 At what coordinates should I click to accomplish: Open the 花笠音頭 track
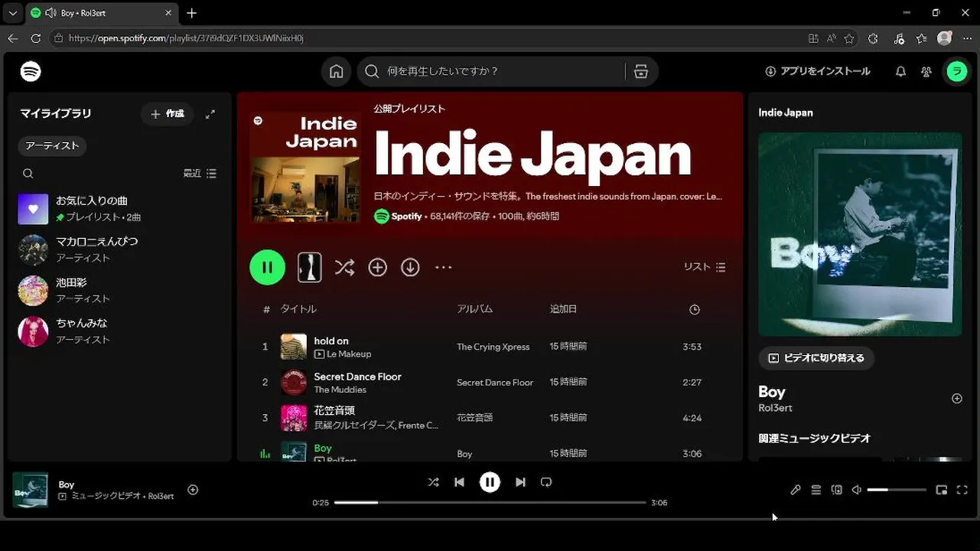pos(334,411)
